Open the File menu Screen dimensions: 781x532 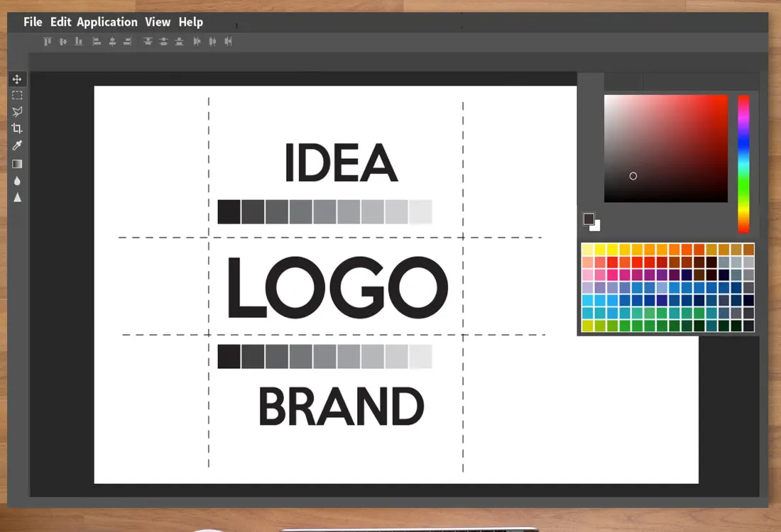point(33,22)
